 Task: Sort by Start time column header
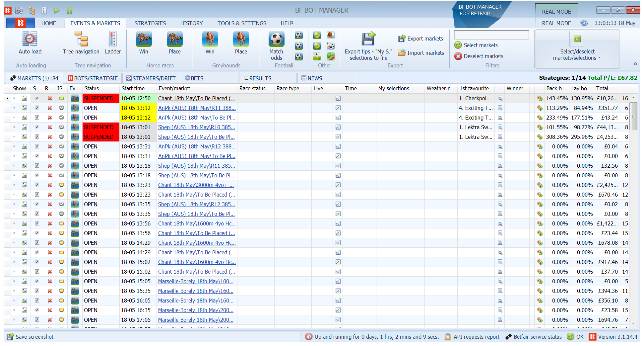138,88
